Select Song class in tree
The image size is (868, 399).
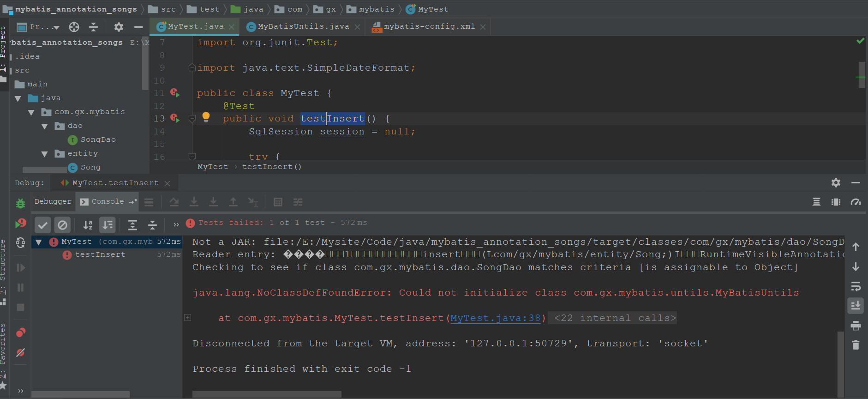pyautogui.click(x=84, y=167)
